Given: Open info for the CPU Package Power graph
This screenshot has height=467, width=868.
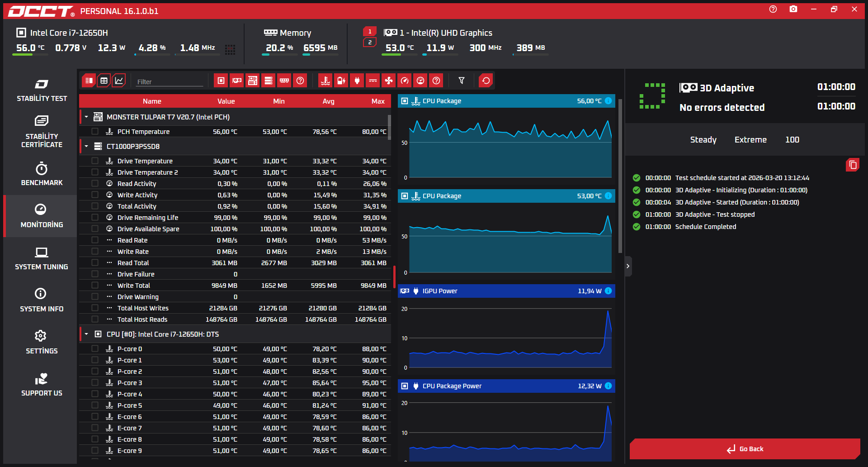Looking at the screenshot, I should 609,386.
